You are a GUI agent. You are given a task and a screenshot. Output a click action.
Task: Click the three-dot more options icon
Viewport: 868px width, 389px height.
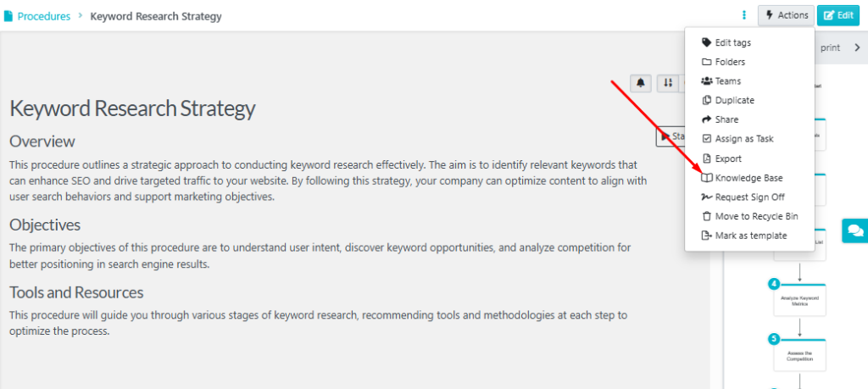tap(744, 15)
